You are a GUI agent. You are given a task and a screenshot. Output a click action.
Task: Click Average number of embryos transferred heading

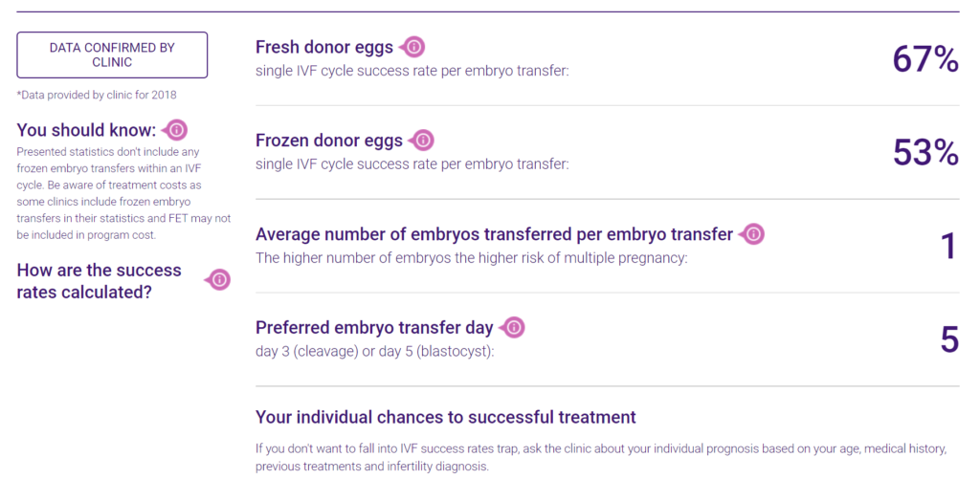click(494, 234)
